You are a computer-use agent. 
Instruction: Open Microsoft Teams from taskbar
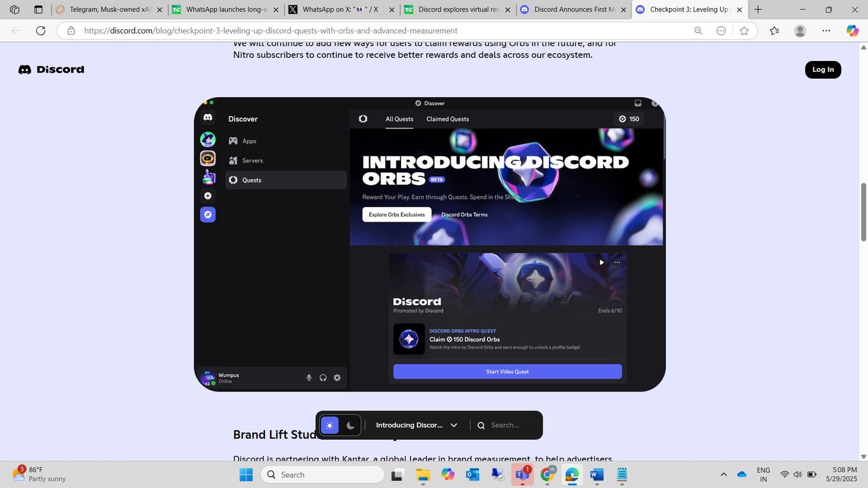[x=522, y=475]
